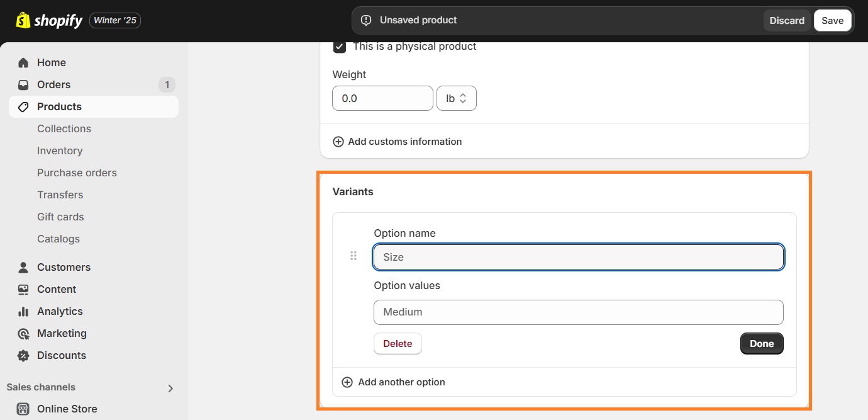This screenshot has width=868, height=420.
Task: Open the Gift cards page
Action: (x=60, y=217)
